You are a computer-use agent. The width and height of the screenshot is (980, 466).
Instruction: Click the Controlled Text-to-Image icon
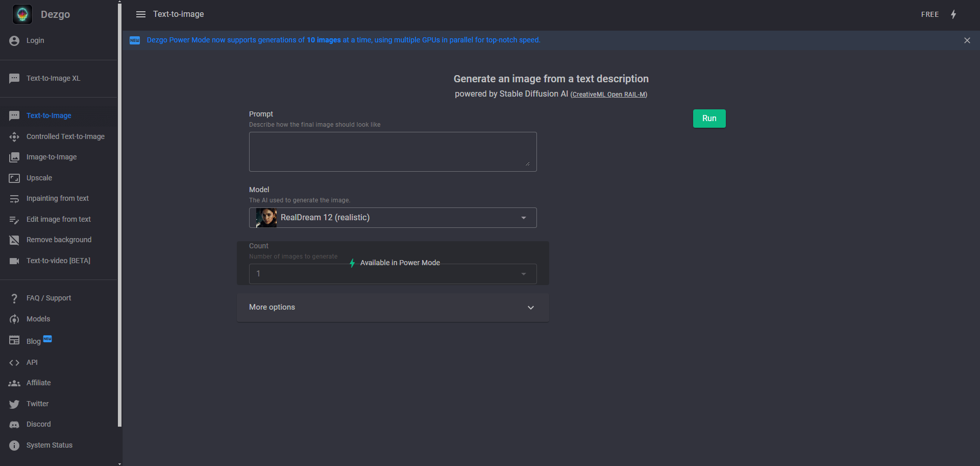tap(14, 136)
